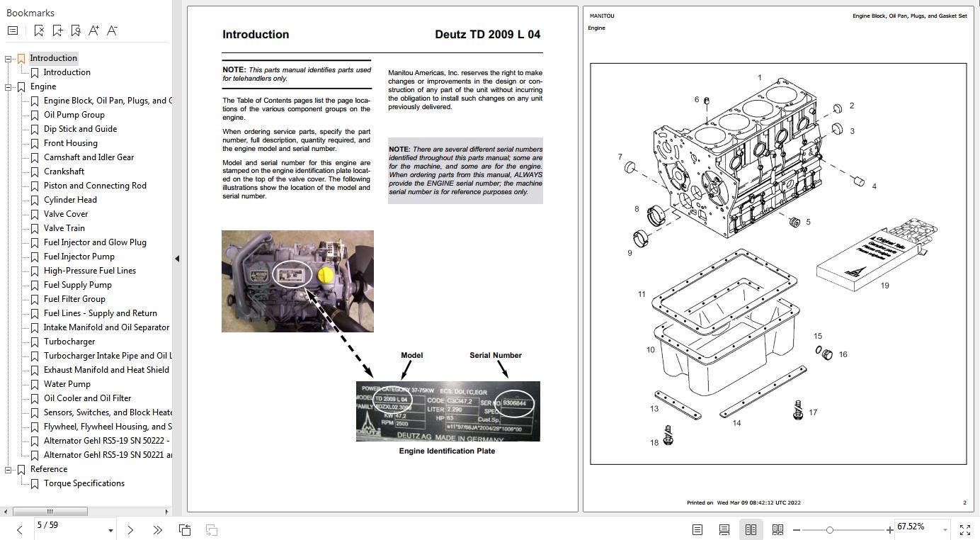Jump to the last page arrow

(157, 529)
